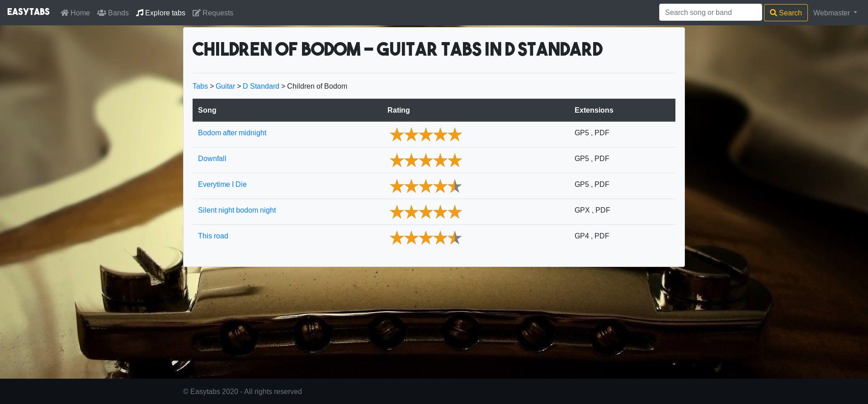Click the edit icon beside Requests
Viewport: 868px width, 404px height.
click(196, 13)
